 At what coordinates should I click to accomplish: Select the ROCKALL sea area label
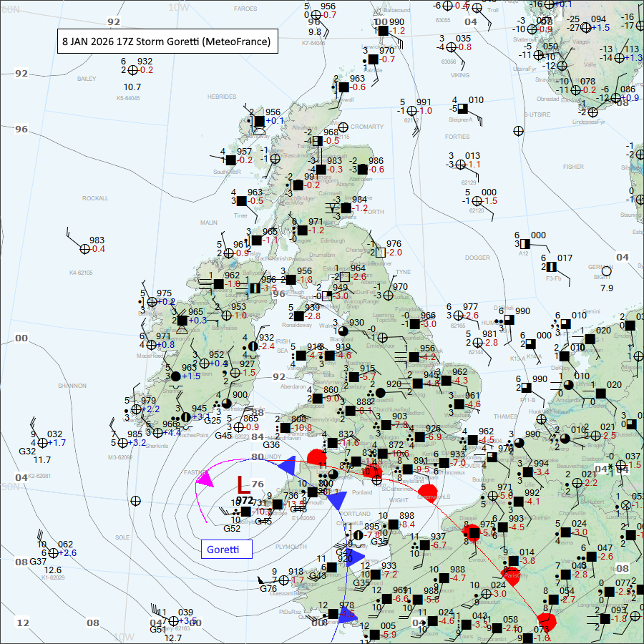click(94, 198)
